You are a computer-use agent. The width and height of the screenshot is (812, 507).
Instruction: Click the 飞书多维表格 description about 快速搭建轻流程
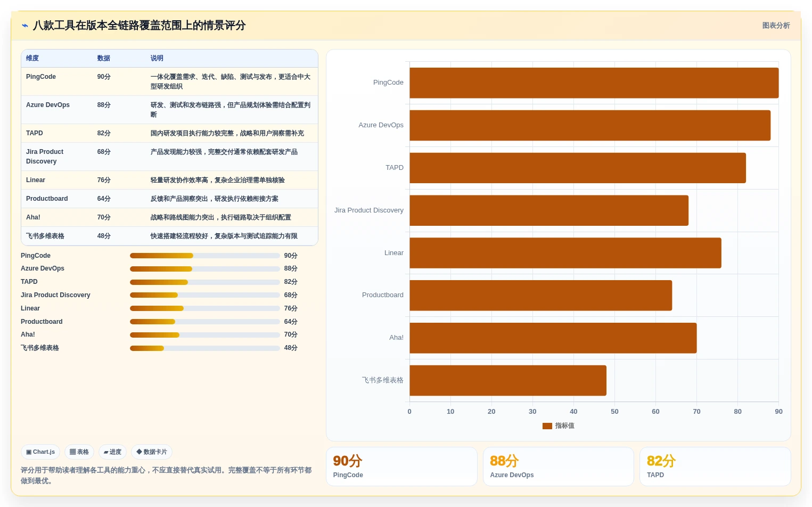224,236
